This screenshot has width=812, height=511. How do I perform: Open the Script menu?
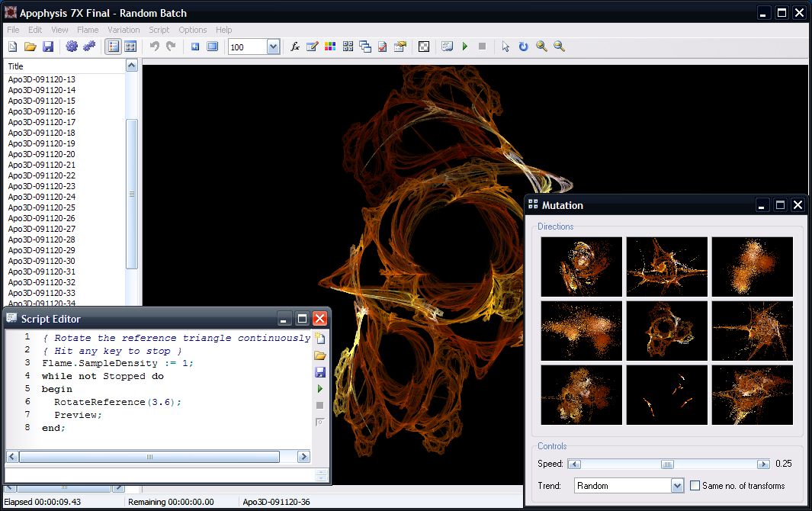tap(159, 30)
